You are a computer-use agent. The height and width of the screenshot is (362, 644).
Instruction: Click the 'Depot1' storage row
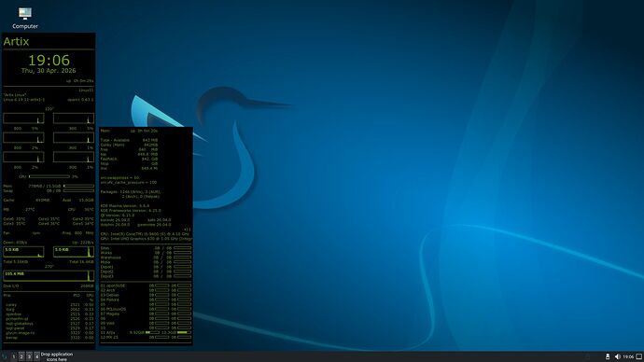146,267
